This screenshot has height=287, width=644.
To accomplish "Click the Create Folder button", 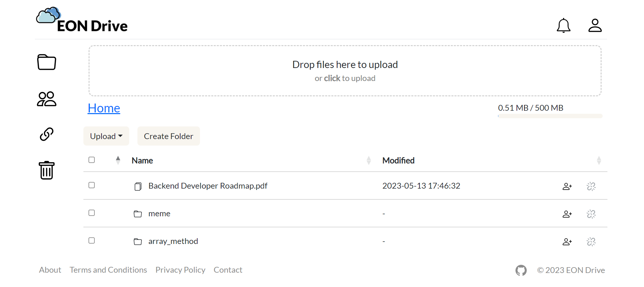I will [168, 136].
